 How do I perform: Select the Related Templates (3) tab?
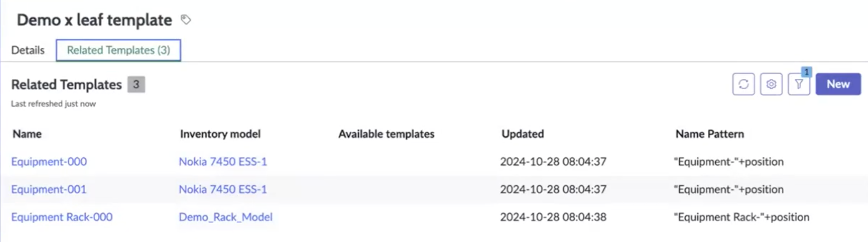[x=118, y=50]
